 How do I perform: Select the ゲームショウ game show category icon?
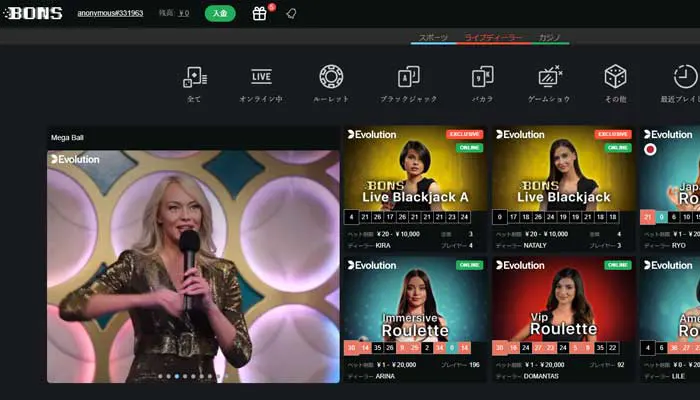click(550, 76)
